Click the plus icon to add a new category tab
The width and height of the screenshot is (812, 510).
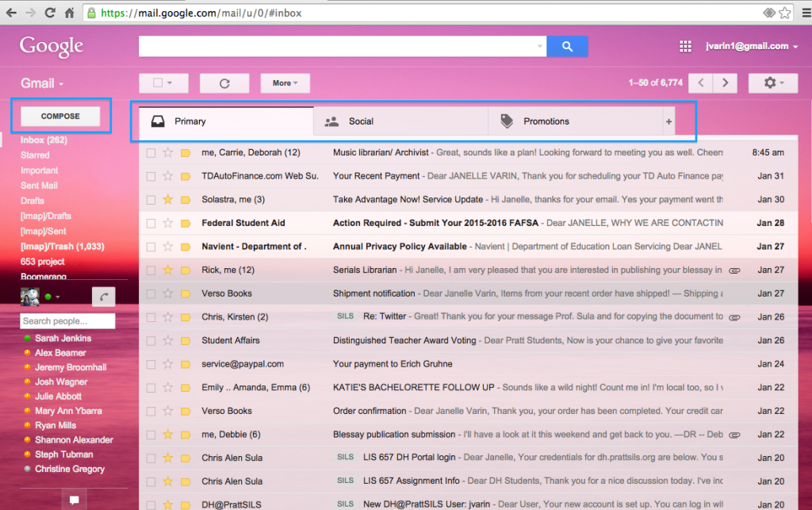click(x=670, y=121)
